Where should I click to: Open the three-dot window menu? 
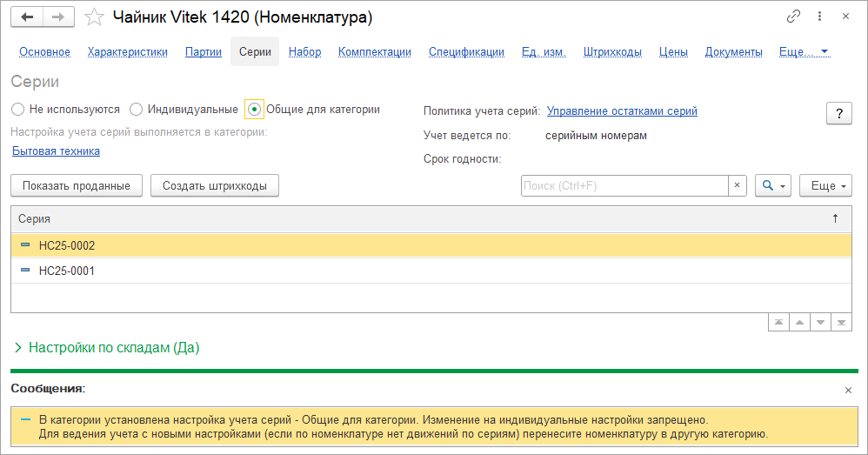point(819,17)
